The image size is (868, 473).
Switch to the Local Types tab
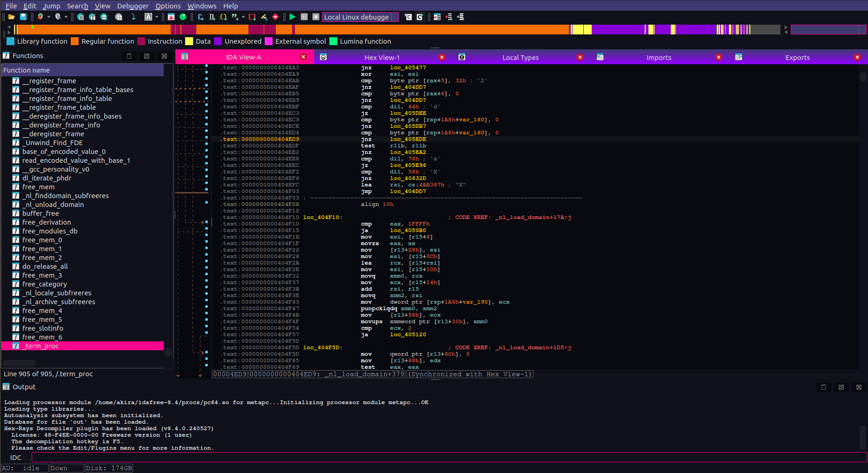[521, 57]
